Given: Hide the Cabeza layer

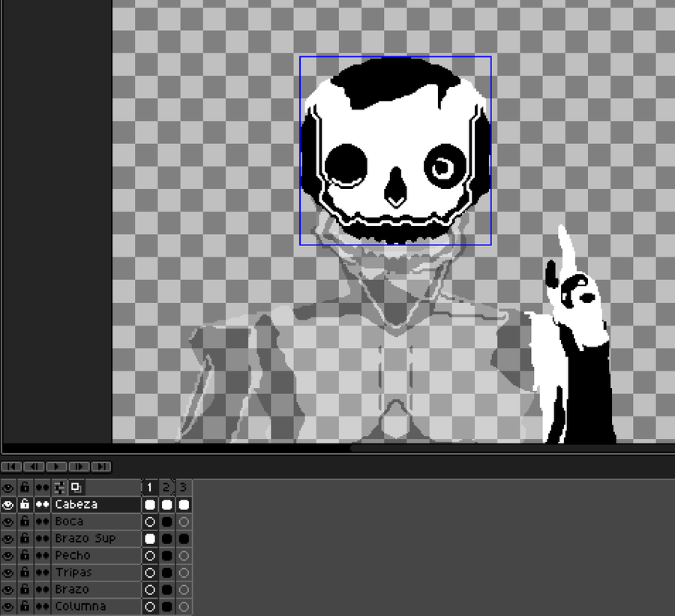Looking at the screenshot, I should click(8, 504).
